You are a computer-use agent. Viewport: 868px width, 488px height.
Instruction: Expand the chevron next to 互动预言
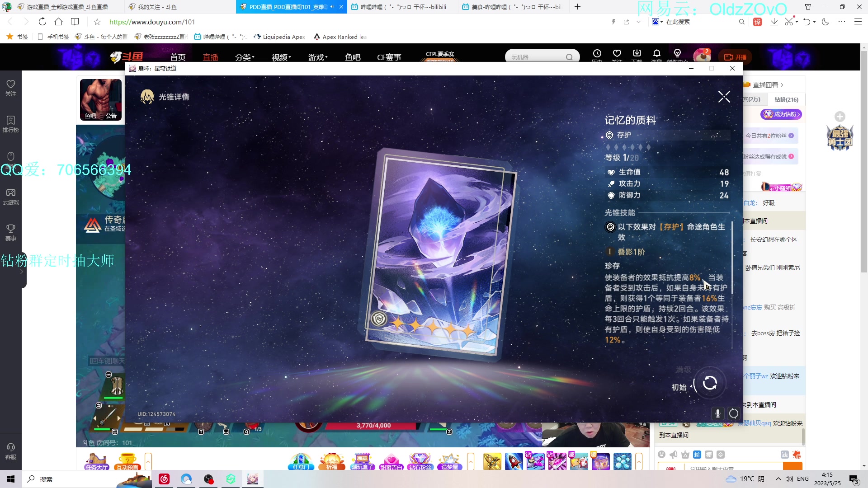click(x=148, y=461)
